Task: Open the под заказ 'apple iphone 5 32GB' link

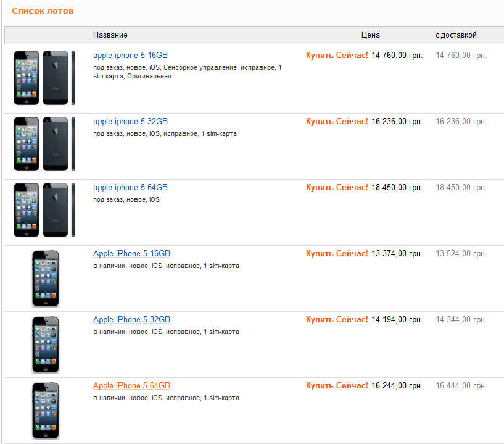Action: (130, 122)
